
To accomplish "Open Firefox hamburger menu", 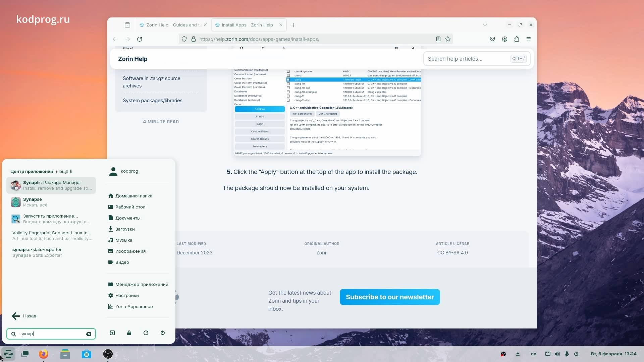I will (x=529, y=39).
